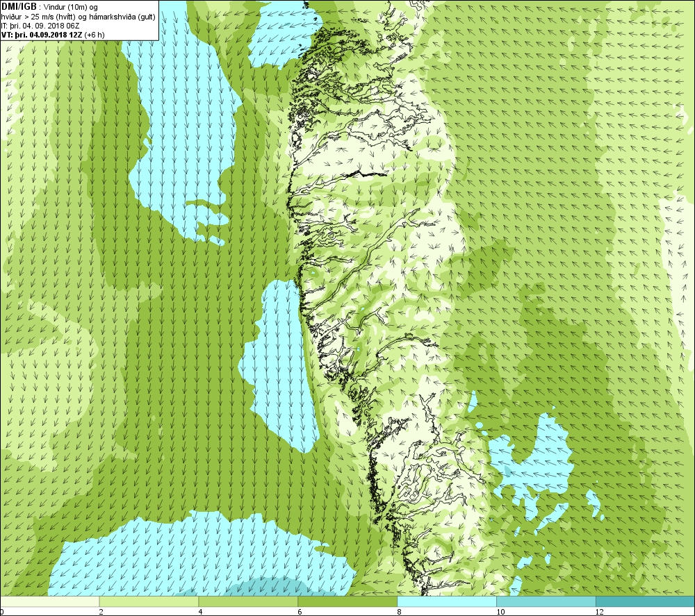Click the 0–2 m/s palest legend swatch
This screenshot has width=695, height=616.
49,601
